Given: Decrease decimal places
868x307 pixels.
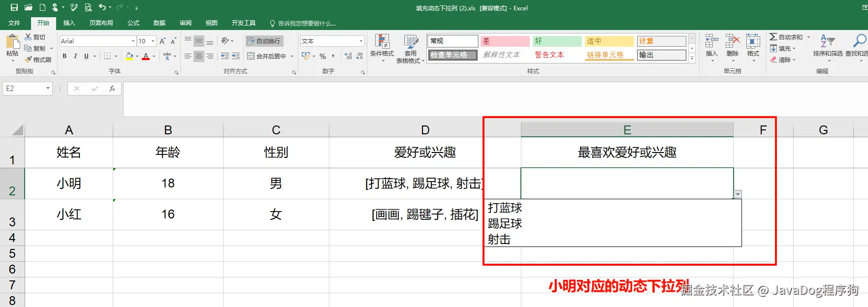Looking at the screenshot, I should 359,57.
